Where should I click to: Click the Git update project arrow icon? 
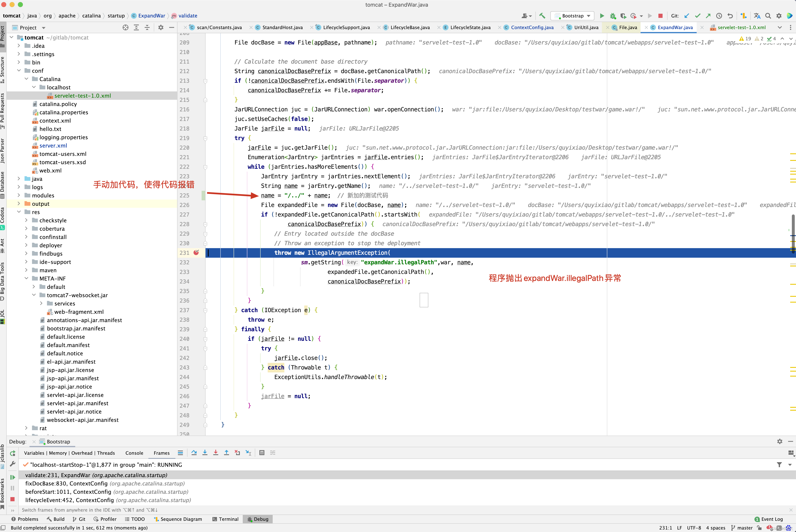click(687, 16)
